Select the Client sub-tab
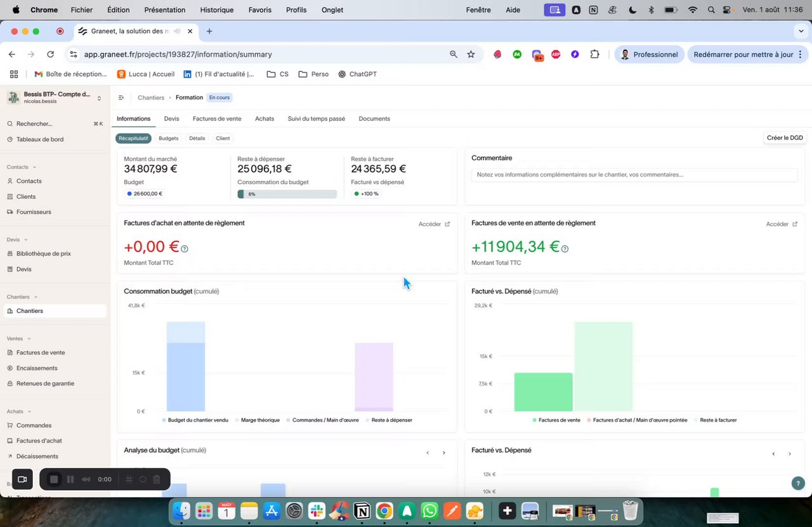The width and height of the screenshot is (812, 527). (x=223, y=138)
